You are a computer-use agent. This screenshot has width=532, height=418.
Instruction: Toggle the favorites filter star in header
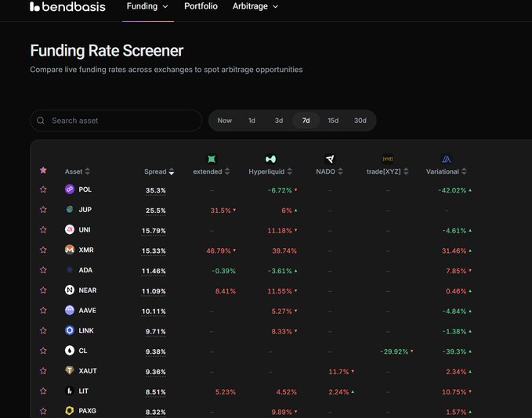coord(43,170)
